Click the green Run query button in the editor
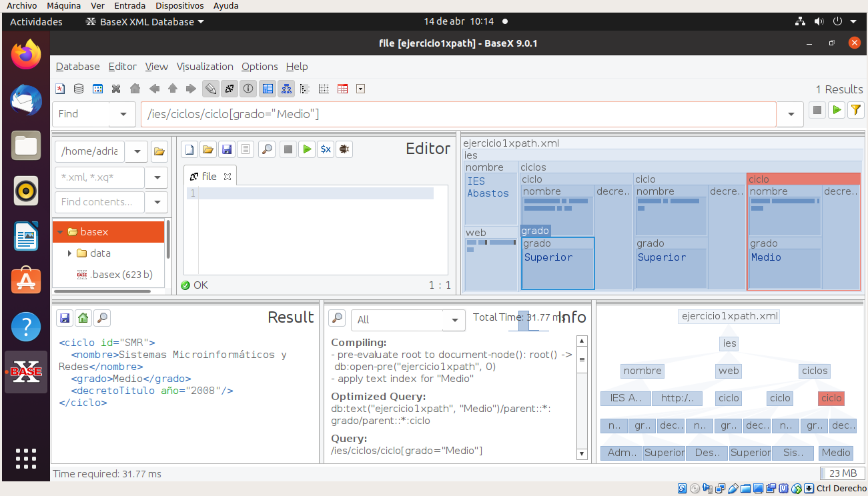 pyautogui.click(x=306, y=149)
